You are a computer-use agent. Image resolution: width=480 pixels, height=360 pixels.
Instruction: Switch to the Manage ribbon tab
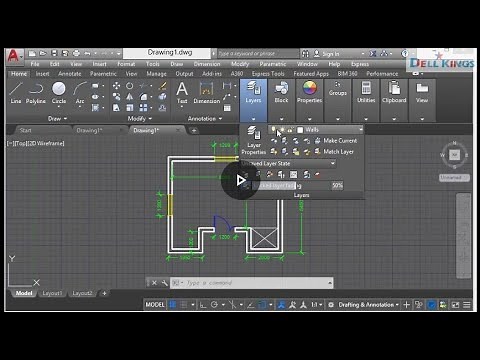(x=156, y=74)
